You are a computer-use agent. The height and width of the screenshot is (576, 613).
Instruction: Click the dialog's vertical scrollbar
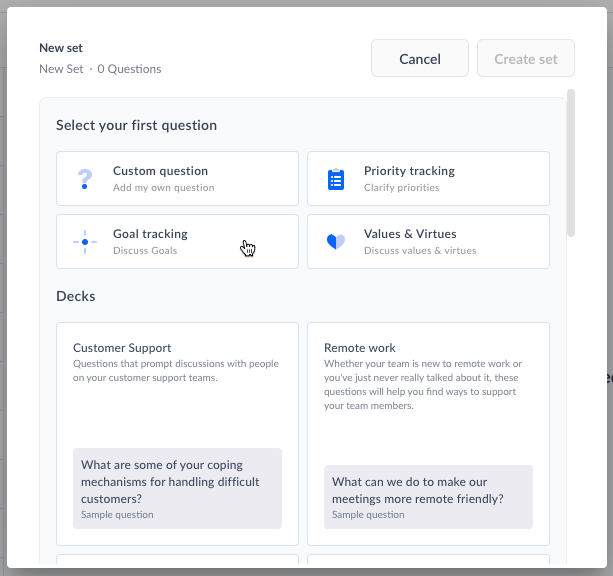click(571, 163)
